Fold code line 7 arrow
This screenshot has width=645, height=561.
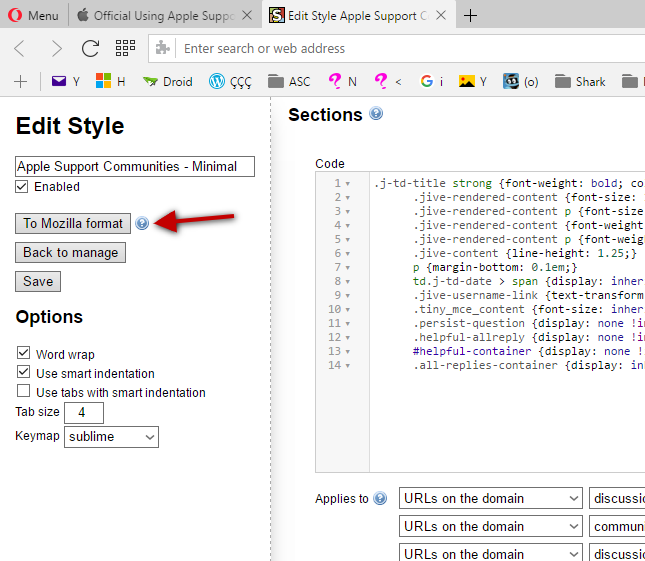pyautogui.click(x=348, y=268)
